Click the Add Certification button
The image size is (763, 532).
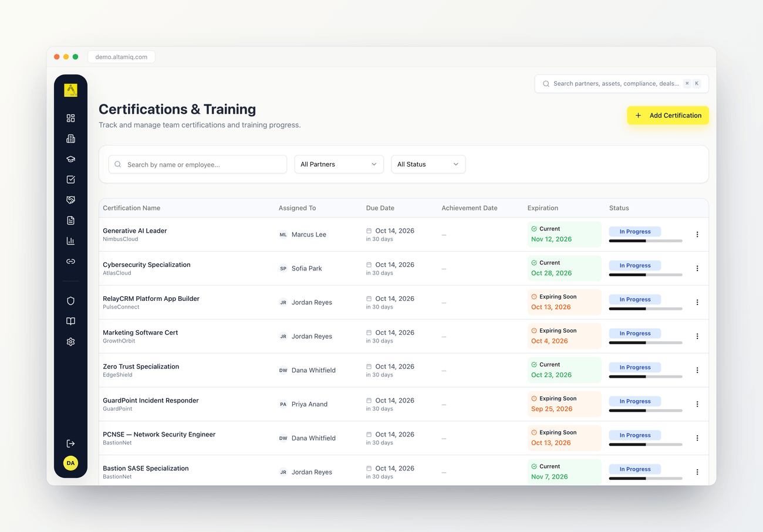[x=668, y=116]
